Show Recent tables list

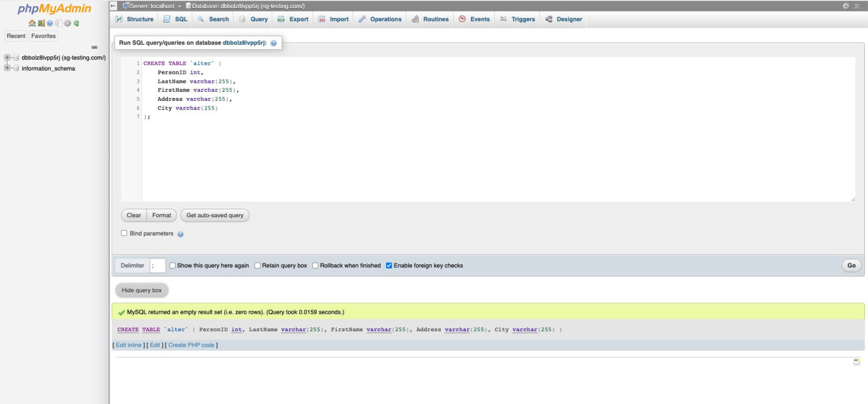(16, 36)
